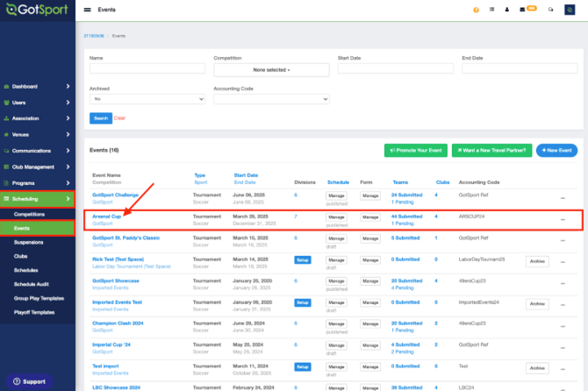
Task: Archive the Rick Test event
Action: (x=537, y=261)
